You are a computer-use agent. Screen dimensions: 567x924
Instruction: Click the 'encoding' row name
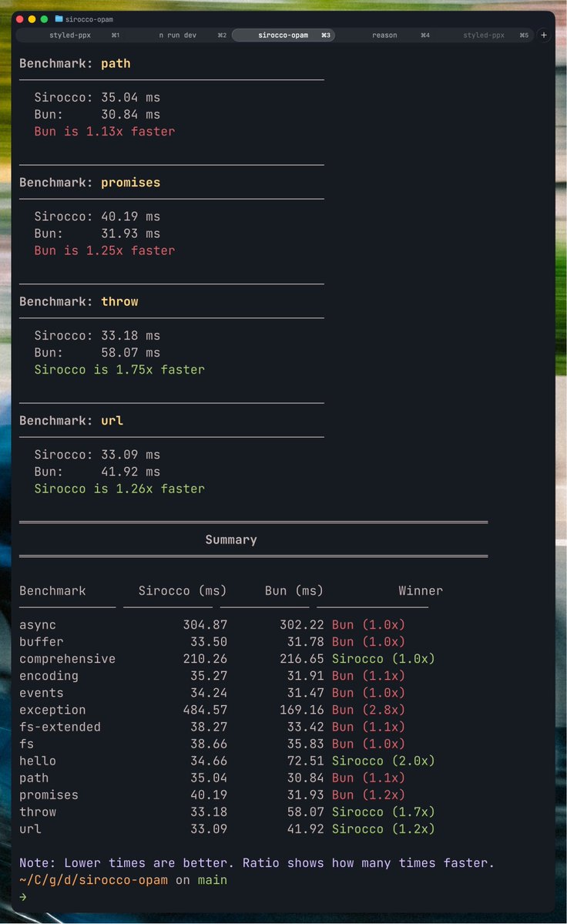(x=49, y=676)
